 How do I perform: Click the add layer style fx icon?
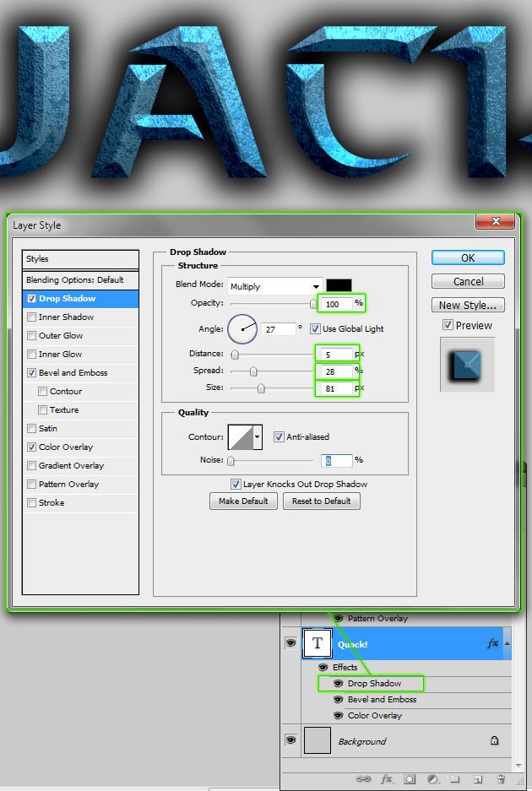[x=387, y=779]
